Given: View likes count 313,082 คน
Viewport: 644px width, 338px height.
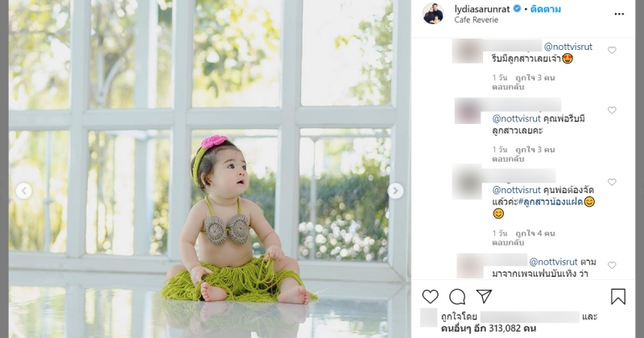Looking at the screenshot, I should click(x=489, y=328).
